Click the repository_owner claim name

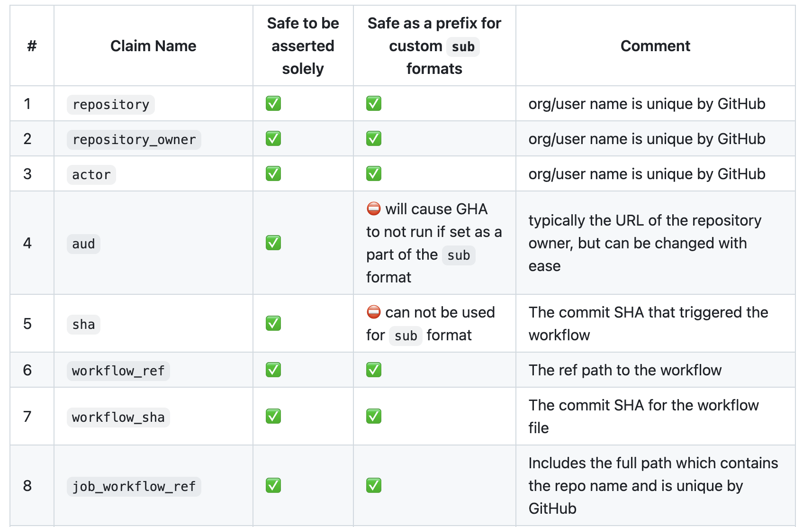(134, 139)
